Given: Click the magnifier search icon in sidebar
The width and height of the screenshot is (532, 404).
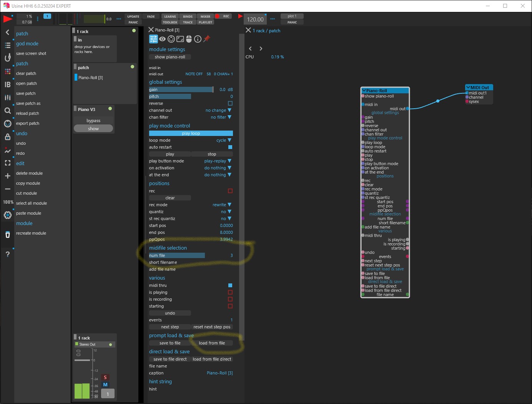Looking at the screenshot, I should 7,111.
